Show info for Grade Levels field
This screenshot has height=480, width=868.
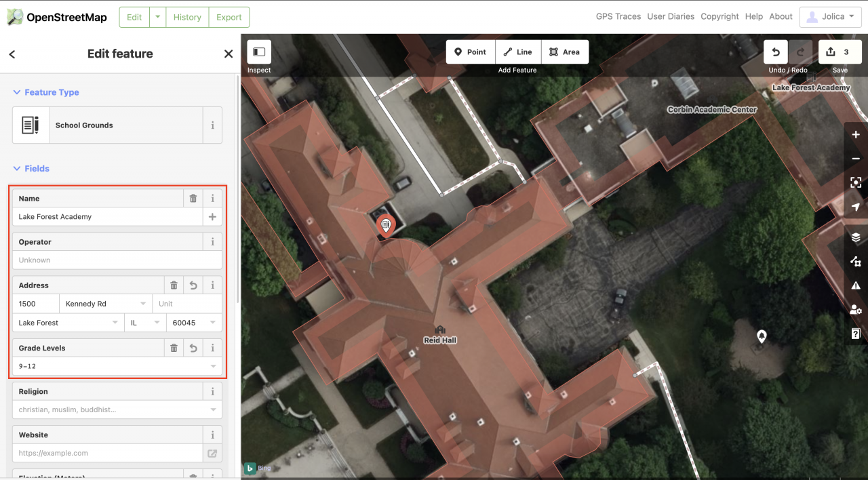coord(212,348)
